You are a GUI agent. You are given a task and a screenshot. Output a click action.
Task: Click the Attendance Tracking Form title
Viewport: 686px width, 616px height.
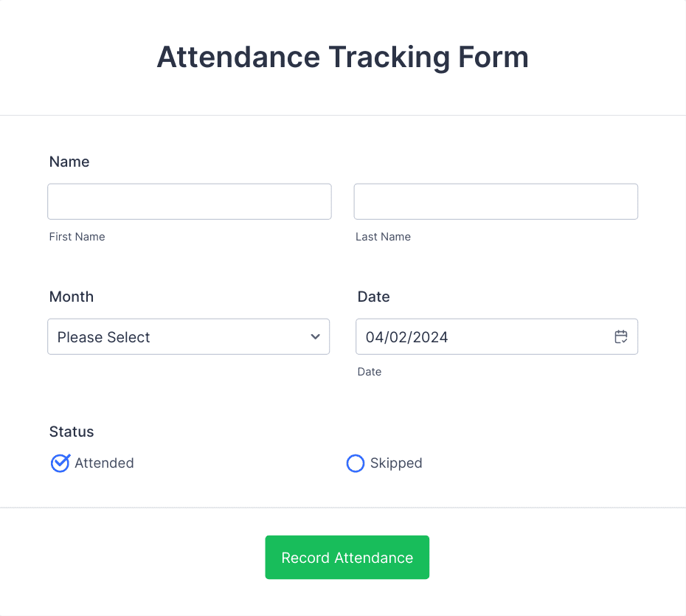tap(342, 57)
